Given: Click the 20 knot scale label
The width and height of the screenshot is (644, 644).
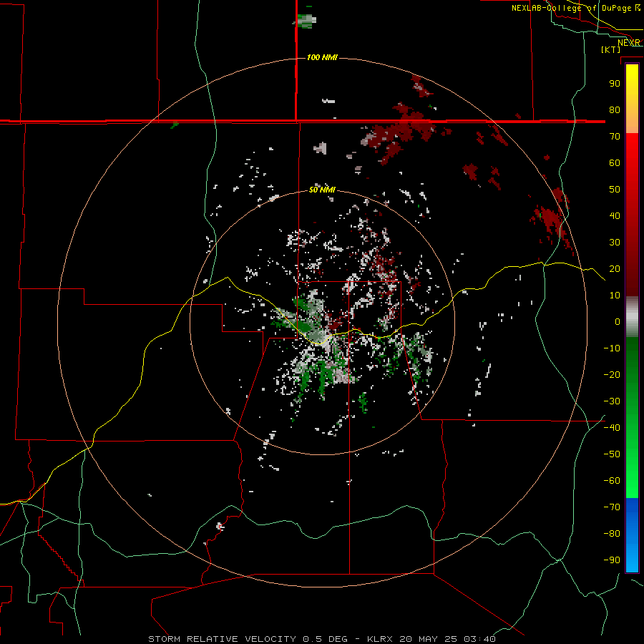Looking at the screenshot, I should (615, 269).
